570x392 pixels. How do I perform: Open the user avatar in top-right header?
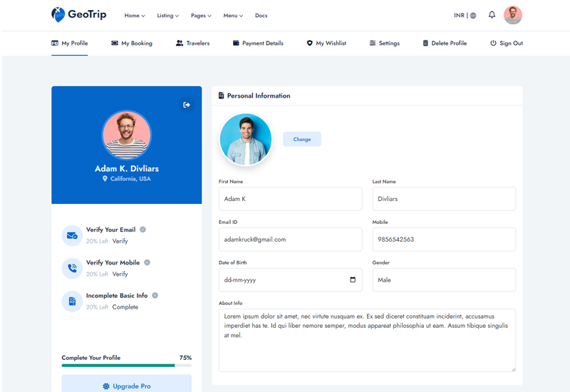(512, 15)
